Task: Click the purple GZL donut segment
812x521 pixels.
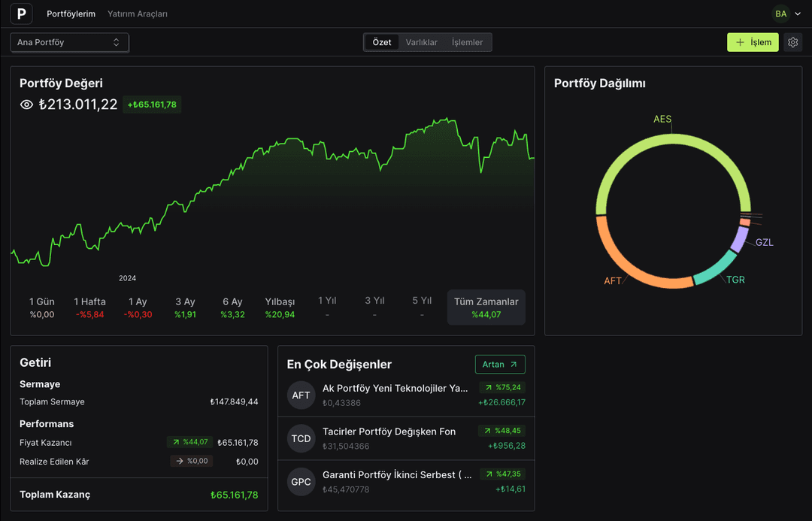Action: pyautogui.click(x=740, y=239)
